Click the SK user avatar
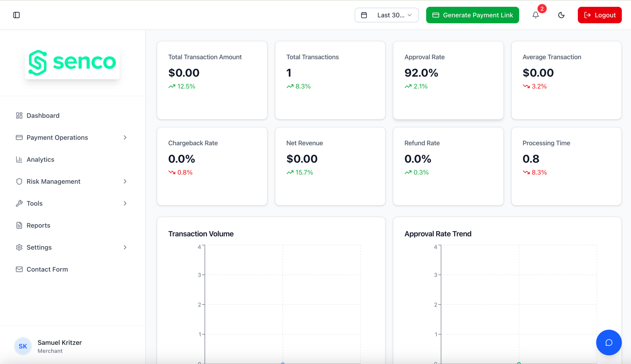Image resolution: width=631 pixels, height=364 pixels. [23, 346]
